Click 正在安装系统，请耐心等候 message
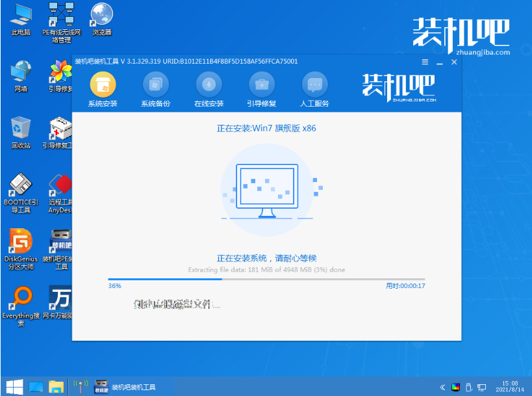 (266, 258)
